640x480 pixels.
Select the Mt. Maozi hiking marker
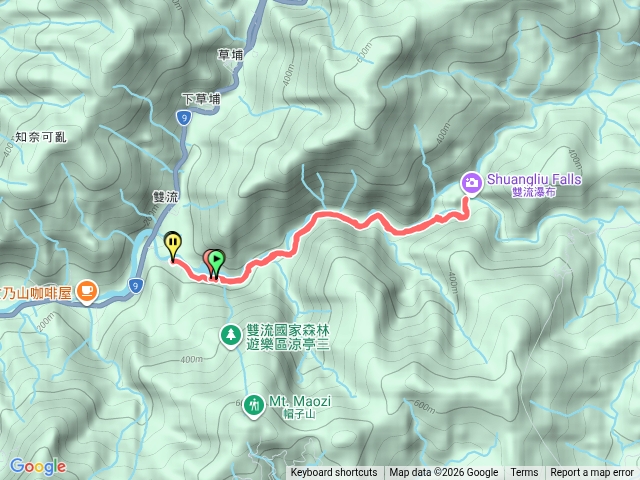[x=253, y=405]
